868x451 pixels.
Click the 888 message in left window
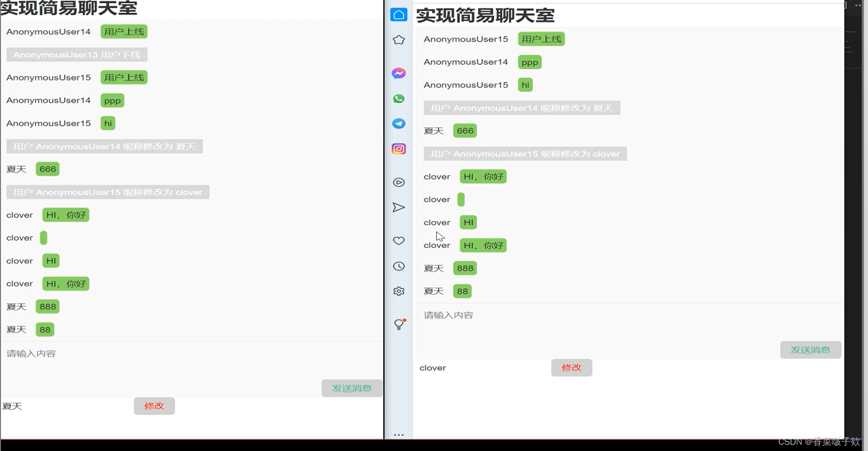coord(48,307)
